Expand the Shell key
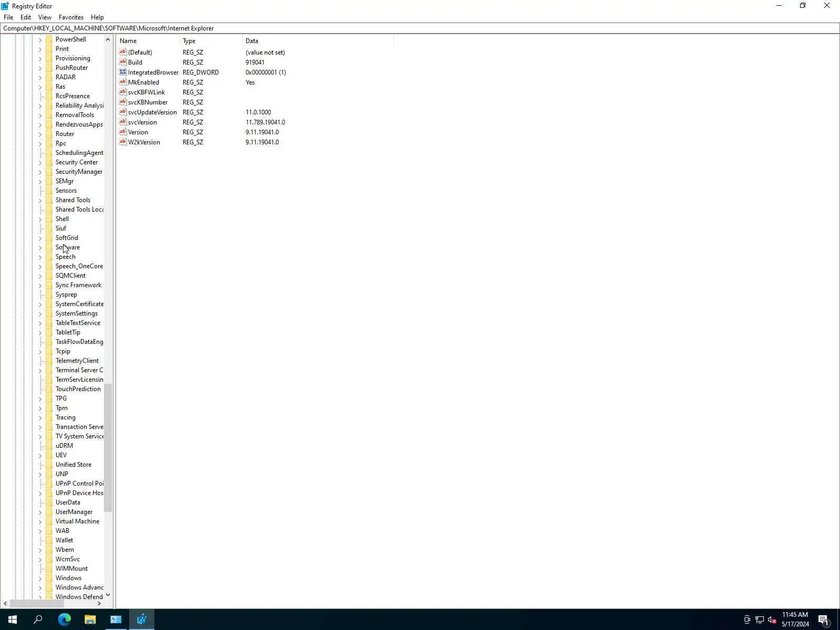This screenshot has width=840, height=630. 40,219
